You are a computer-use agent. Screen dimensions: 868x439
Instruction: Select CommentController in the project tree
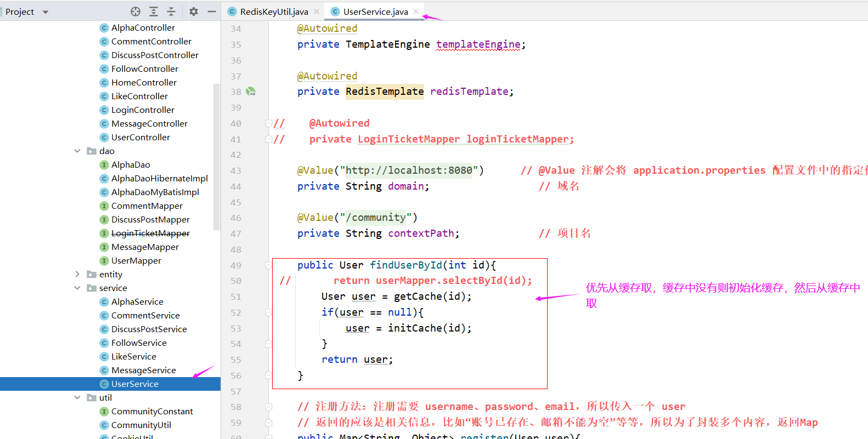pyautogui.click(x=151, y=41)
